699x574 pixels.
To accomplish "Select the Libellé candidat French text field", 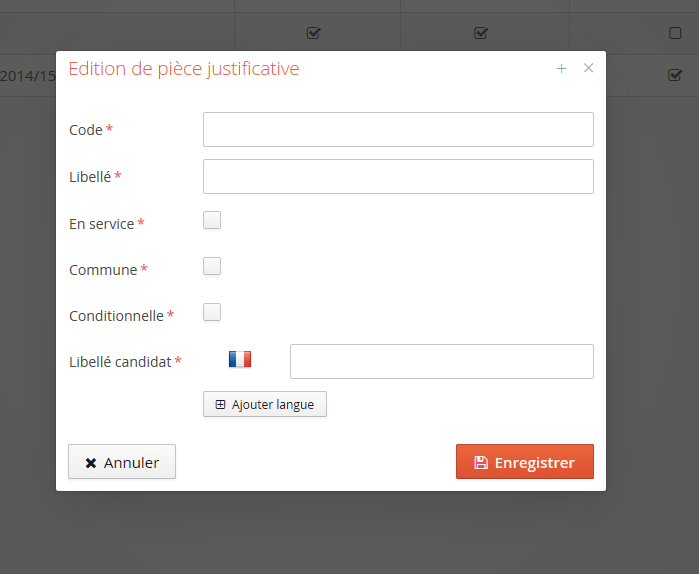I will (x=441, y=362).
